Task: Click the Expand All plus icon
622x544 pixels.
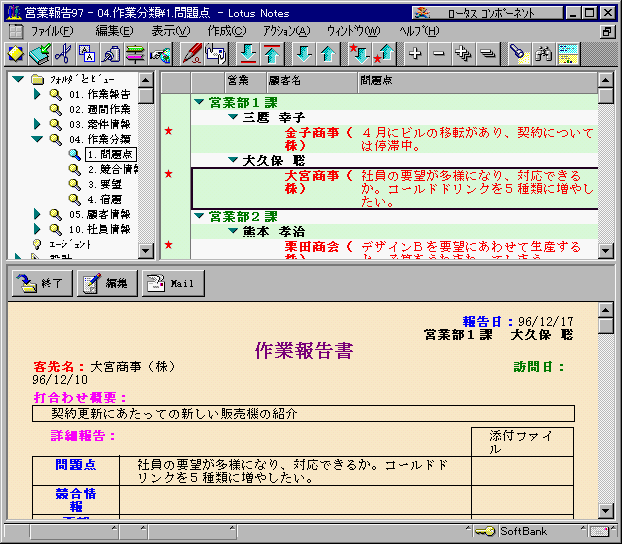Action: 415,53
